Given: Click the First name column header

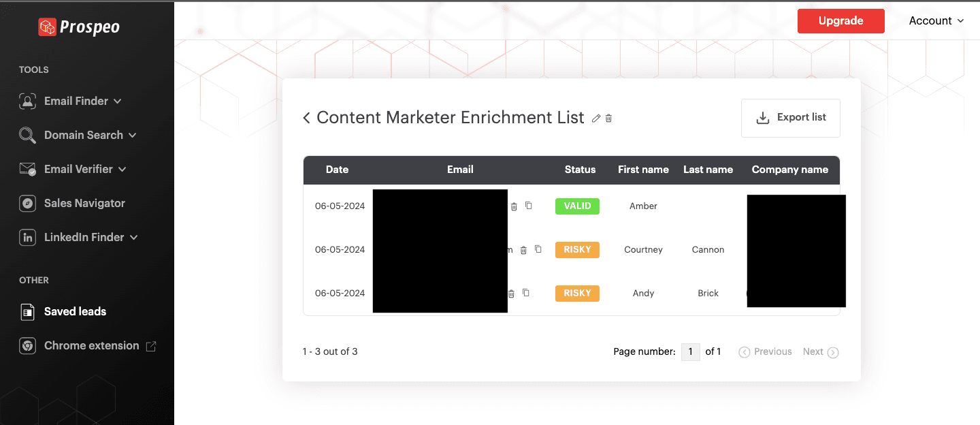Looking at the screenshot, I should coord(643,170).
